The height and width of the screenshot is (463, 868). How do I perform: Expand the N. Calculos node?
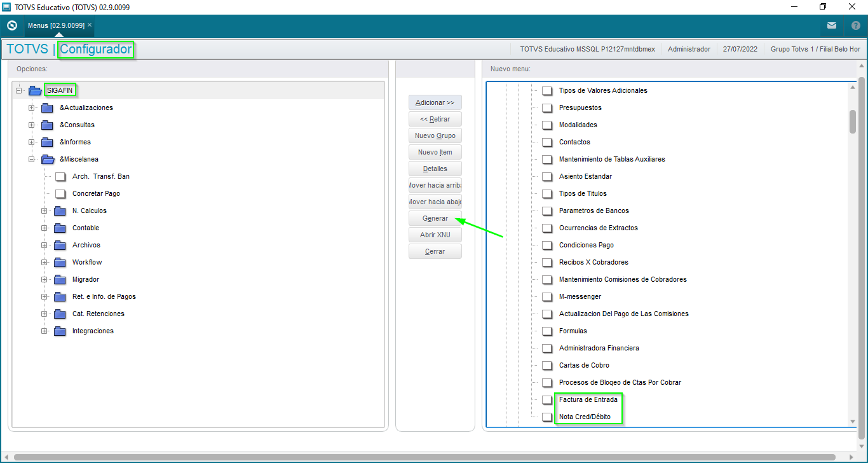pos(44,211)
